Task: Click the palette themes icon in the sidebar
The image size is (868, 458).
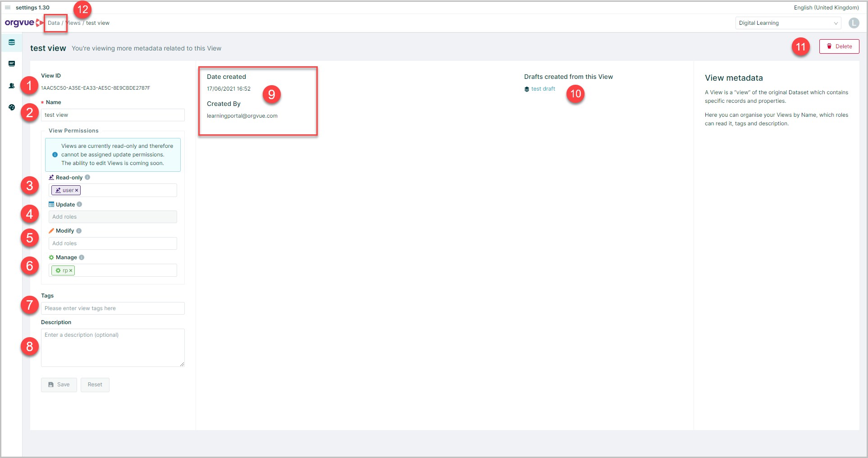Action: 11,107
